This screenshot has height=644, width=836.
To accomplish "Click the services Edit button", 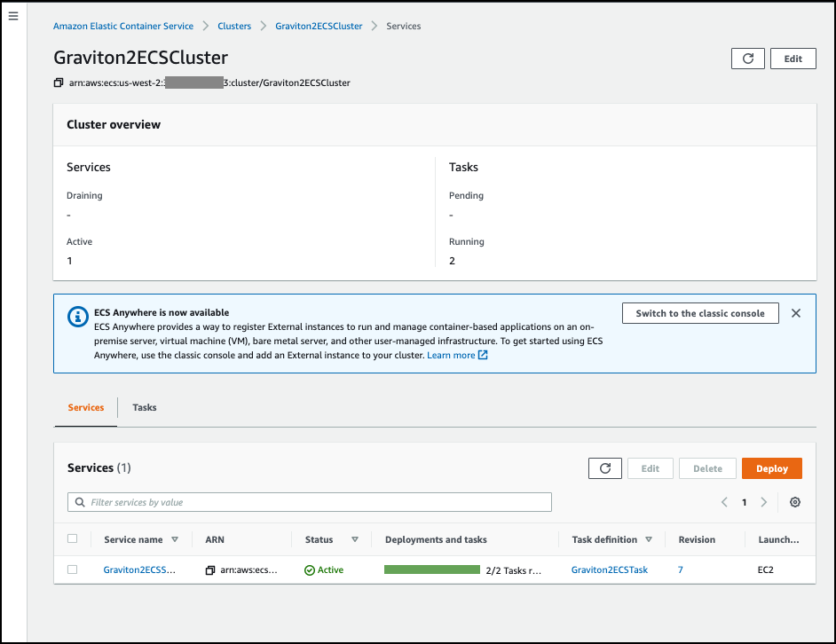I will coord(650,468).
